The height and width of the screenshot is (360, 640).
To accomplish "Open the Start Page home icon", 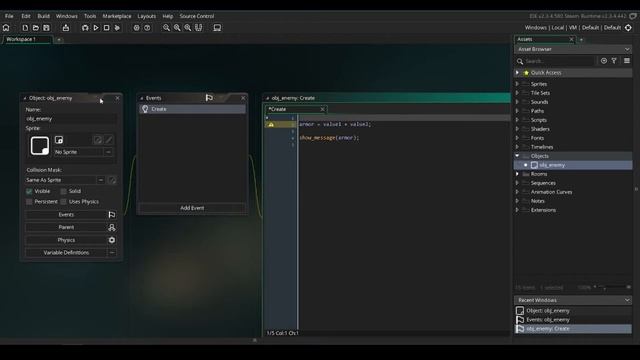I will click(6, 28).
